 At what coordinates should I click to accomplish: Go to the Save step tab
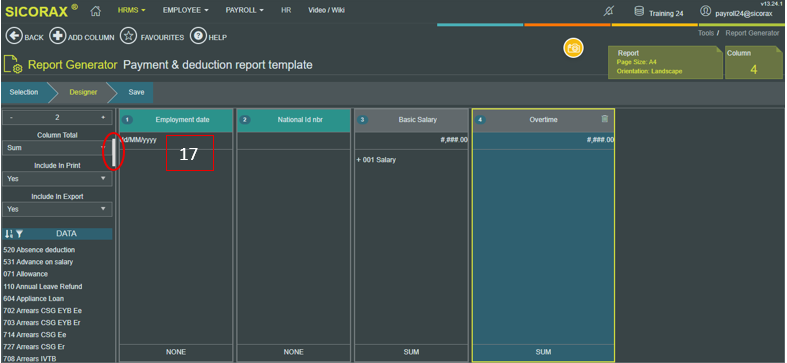point(136,92)
